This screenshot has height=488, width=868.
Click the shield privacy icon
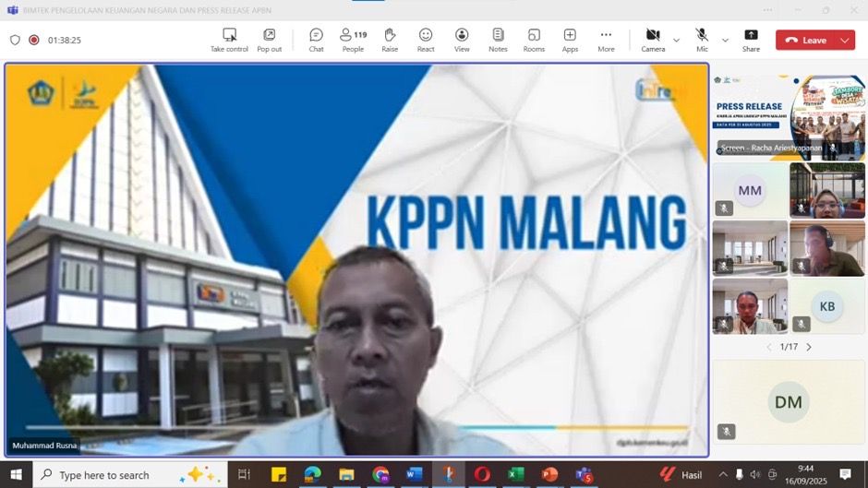15,40
